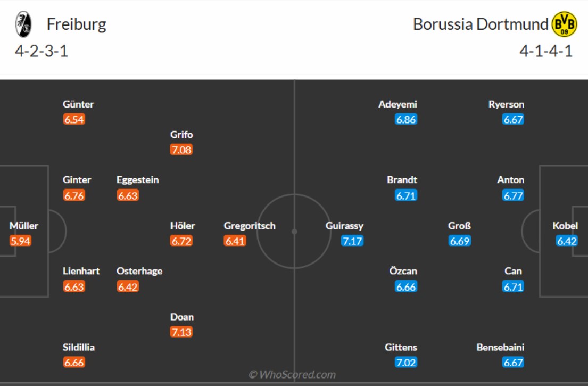Viewport: 588px width, 386px height.
Task: Select player Adeyemi on the pitch
Action: point(397,104)
